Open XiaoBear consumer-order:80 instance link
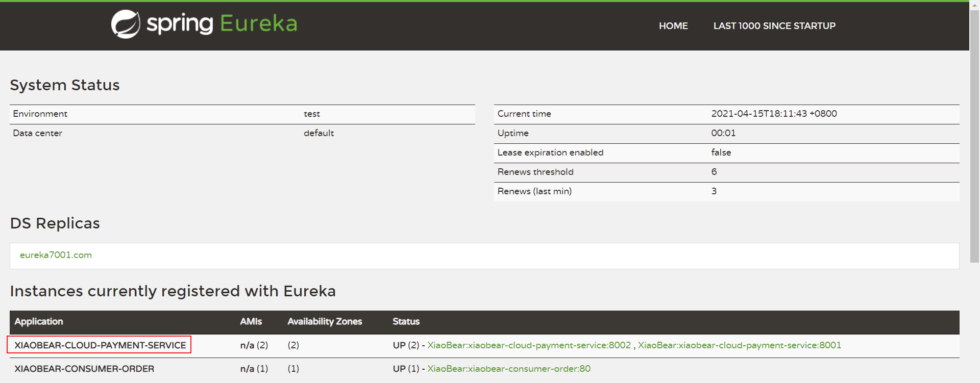 (509, 369)
